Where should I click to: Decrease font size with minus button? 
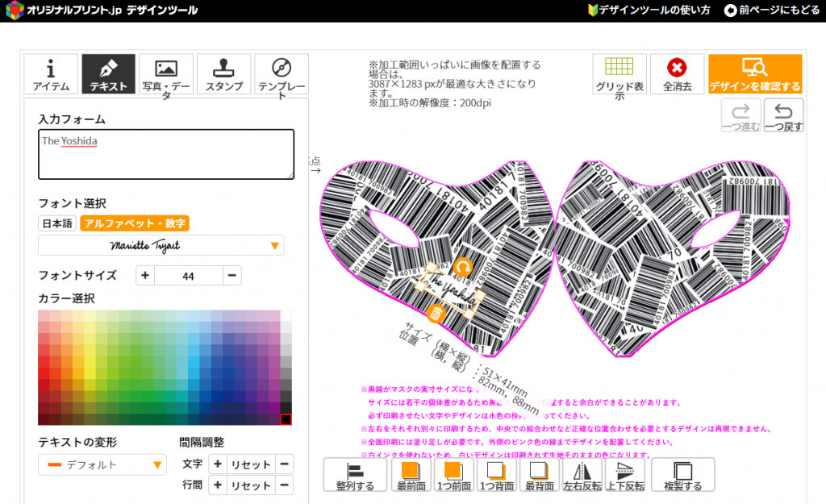coord(232,276)
